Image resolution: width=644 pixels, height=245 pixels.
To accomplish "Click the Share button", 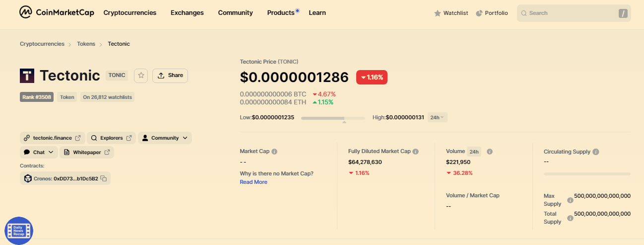I will [170, 76].
